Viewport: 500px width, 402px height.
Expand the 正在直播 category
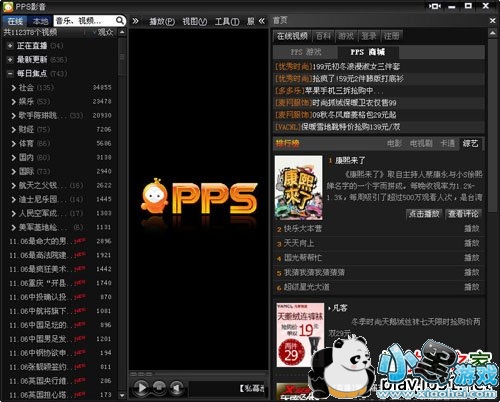coord(10,46)
